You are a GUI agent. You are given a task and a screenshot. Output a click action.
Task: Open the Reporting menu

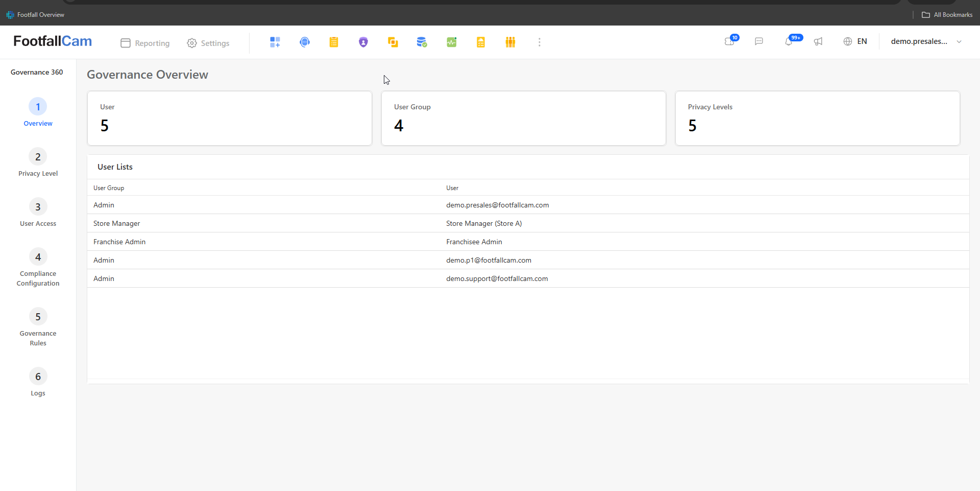(145, 43)
